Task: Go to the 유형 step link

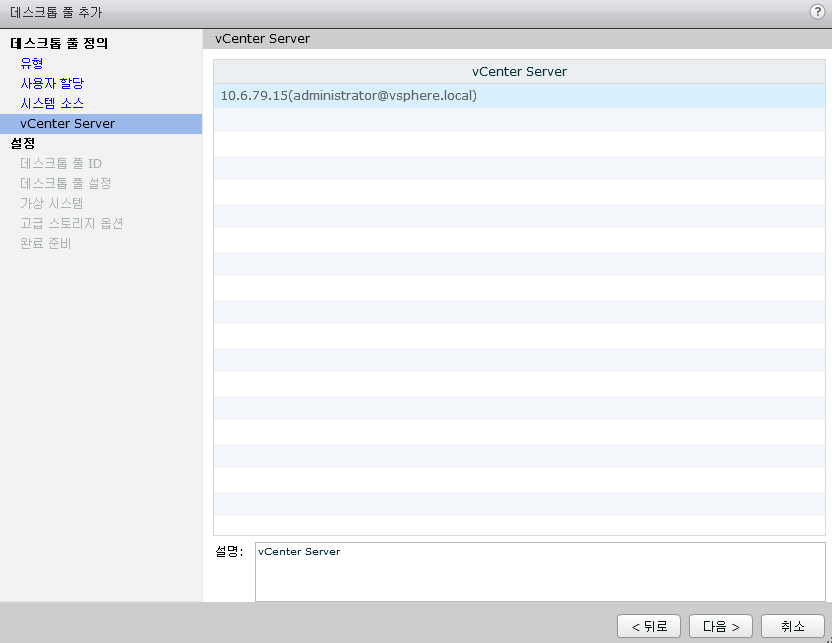Action: click(x=32, y=63)
